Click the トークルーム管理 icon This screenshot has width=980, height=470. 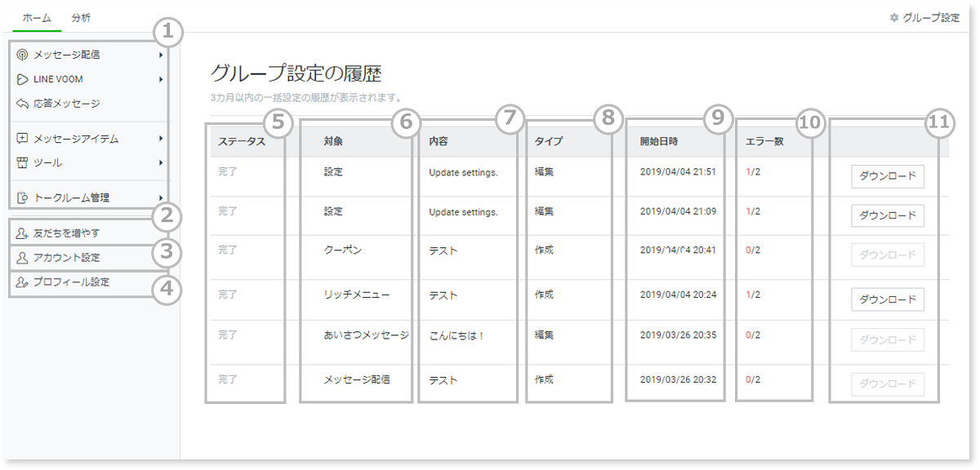[x=23, y=197]
